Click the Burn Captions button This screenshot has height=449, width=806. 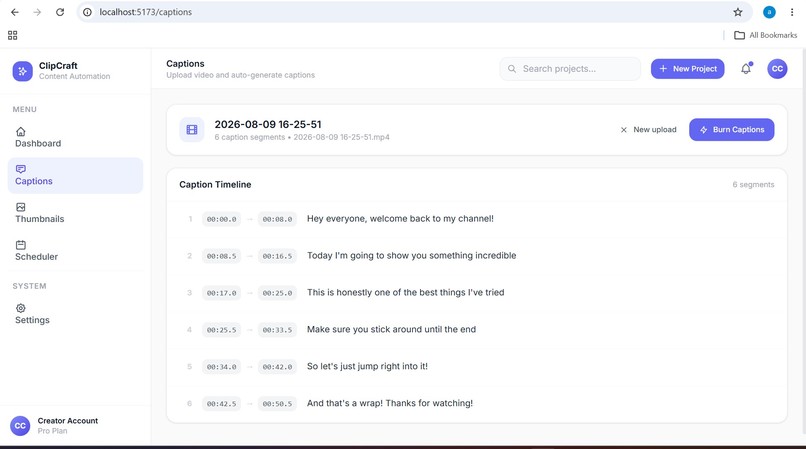tap(731, 130)
